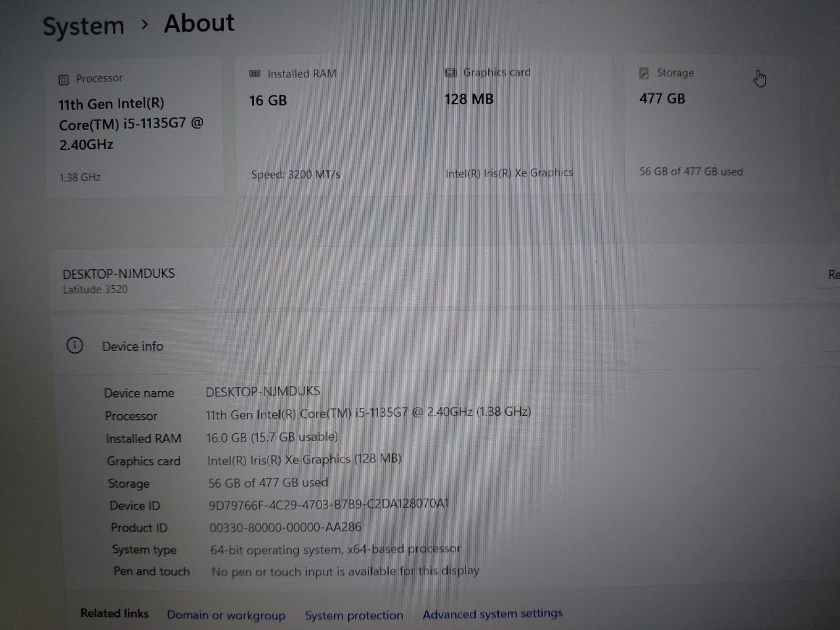Click the 1.38 GHz text in Processor card
Viewport: 840px width, 630px height.
(80, 177)
